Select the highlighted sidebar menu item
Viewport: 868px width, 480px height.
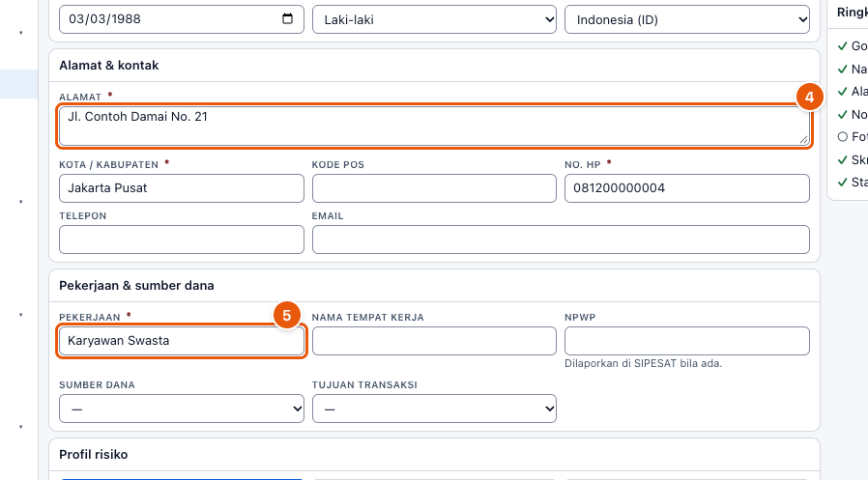(x=18, y=84)
